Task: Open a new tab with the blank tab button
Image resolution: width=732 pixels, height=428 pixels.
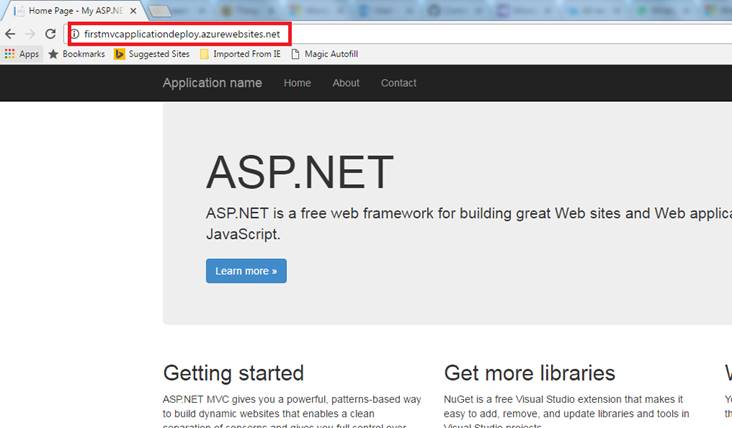Action: tap(160, 11)
